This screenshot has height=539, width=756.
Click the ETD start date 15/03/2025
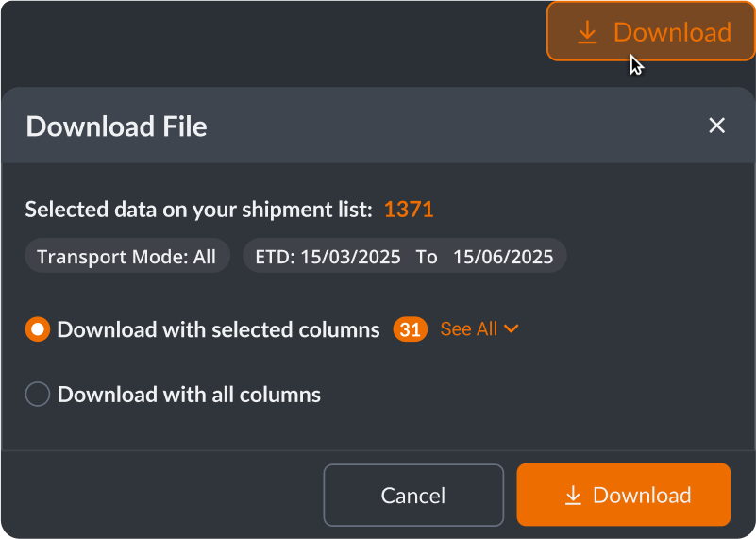(350, 257)
